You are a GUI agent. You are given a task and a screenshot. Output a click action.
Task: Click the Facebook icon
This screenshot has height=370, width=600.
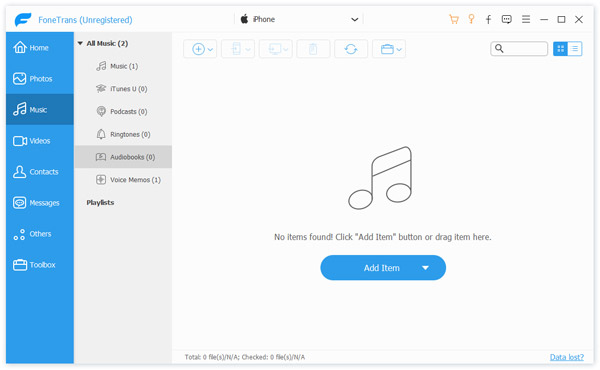point(488,19)
